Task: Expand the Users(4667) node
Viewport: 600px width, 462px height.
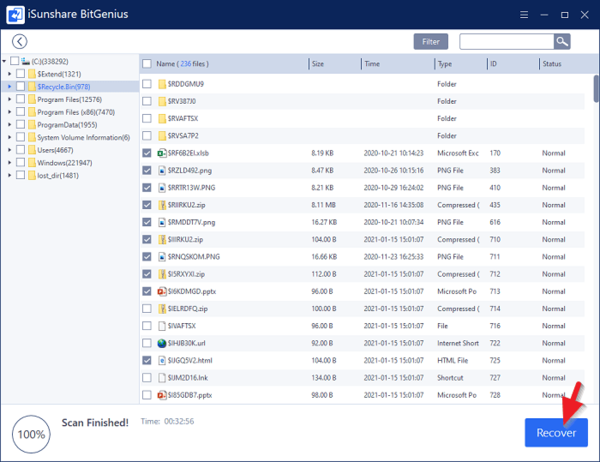Action: click(x=10, y=150)
